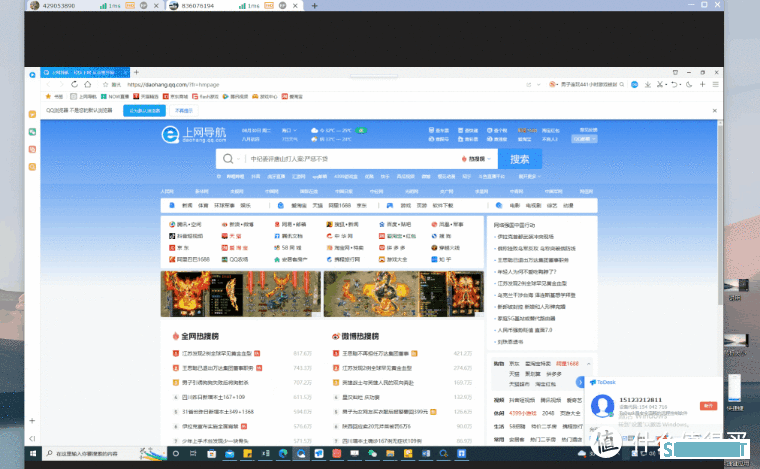Open the orange note icon in left sidebar
The width and height of the screenshot is (760, 469).
pyautogui.click(x=32, y=114)
